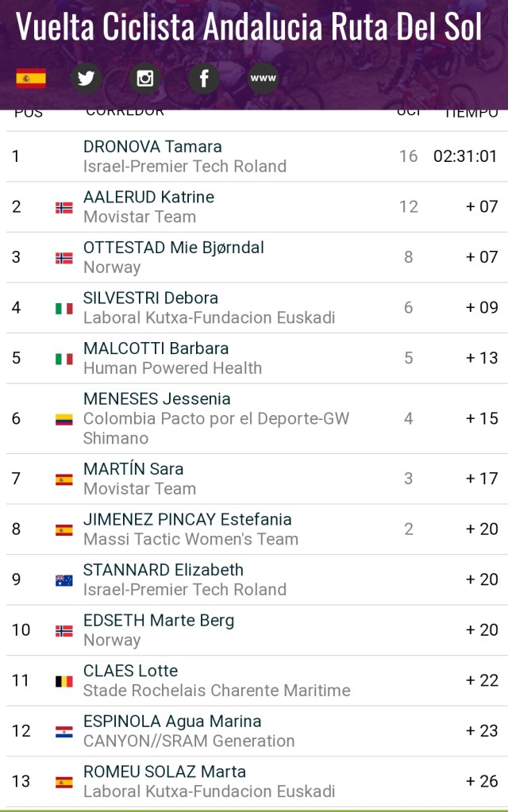Click Paraguay flag beside ESPINOLA Agua Marina
Viewport: 508px width, 812px height.
click(63, 731)
